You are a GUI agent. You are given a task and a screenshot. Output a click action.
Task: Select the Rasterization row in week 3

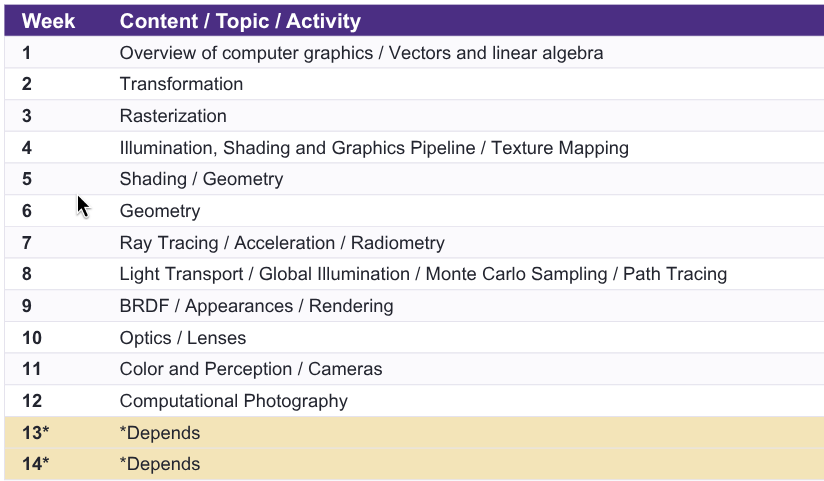coord(414,116)
